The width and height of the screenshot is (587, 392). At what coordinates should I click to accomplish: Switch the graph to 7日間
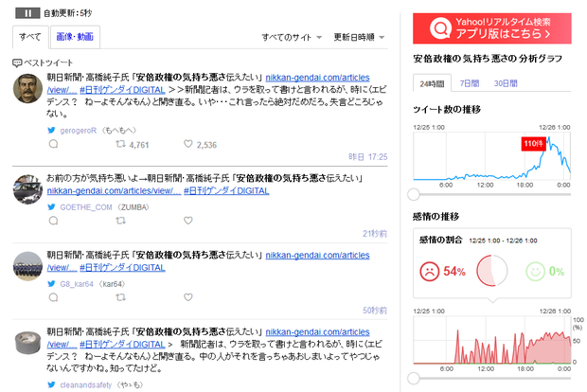470,83
